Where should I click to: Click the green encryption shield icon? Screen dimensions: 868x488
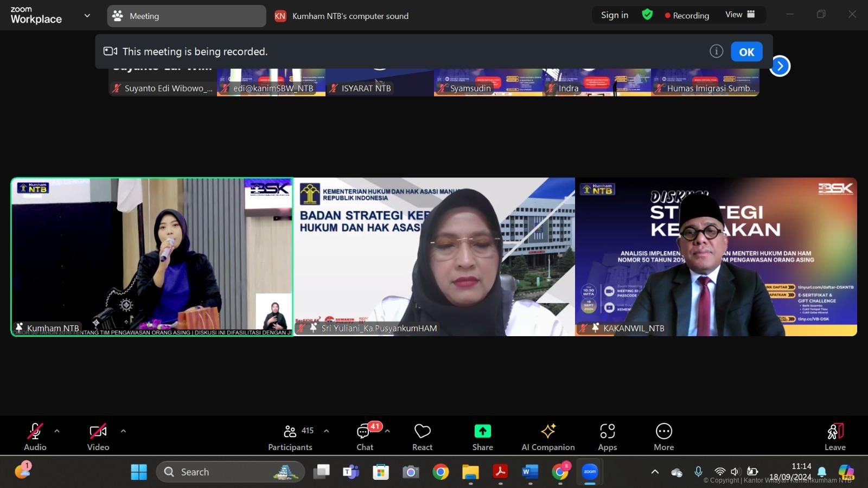(x=647, y=15)
